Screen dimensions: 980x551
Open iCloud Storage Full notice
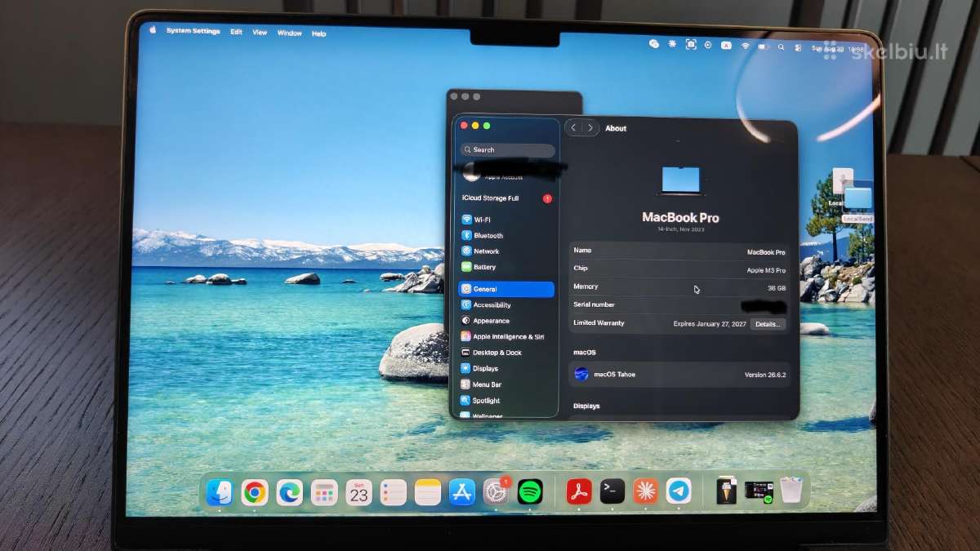(x=506, y=198)
